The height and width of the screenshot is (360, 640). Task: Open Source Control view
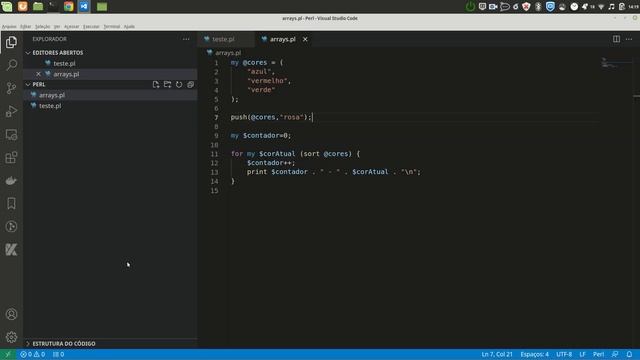(x=11, y=88)
